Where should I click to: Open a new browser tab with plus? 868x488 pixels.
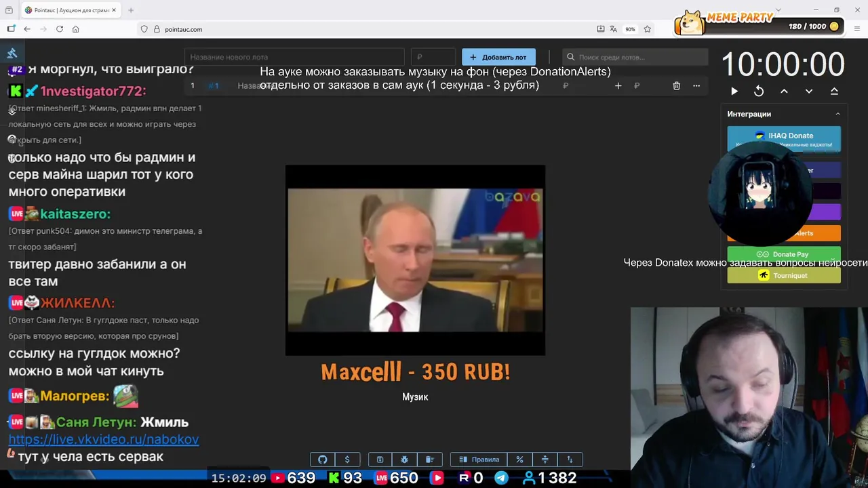pos(131,10)
